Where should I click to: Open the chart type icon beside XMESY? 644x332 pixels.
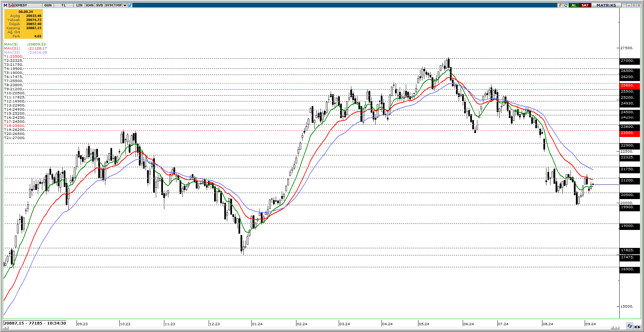[11, 5]
